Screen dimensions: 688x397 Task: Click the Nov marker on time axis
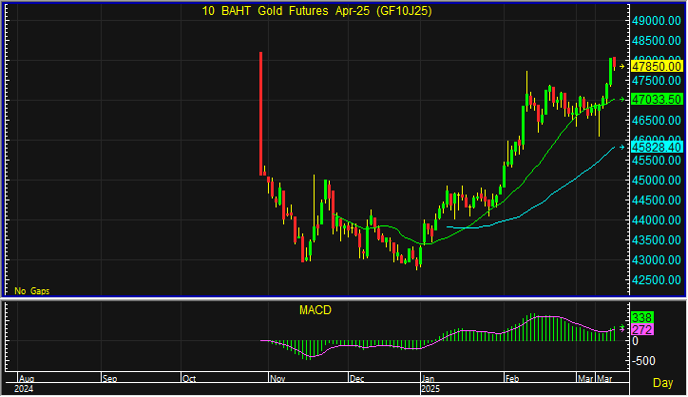pyautogui.click(x=277, y=379)
